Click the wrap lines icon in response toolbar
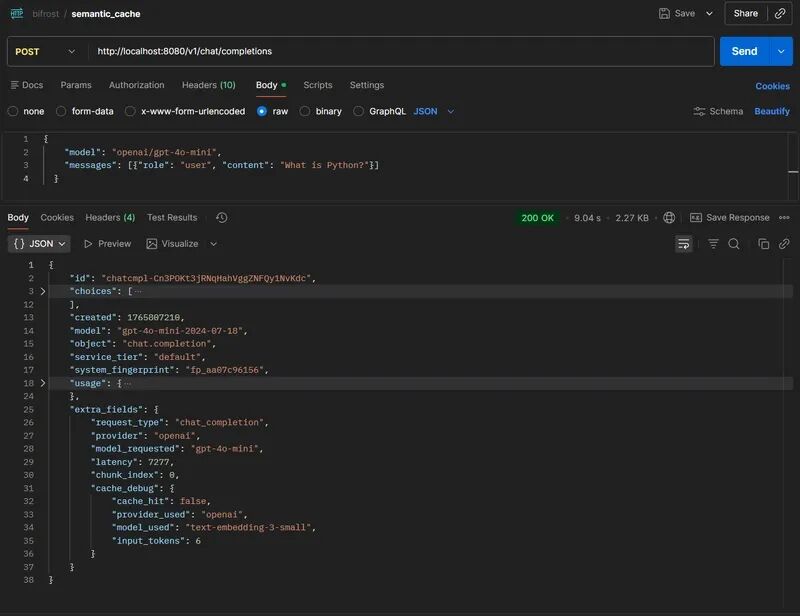 (x=684, y=244)
